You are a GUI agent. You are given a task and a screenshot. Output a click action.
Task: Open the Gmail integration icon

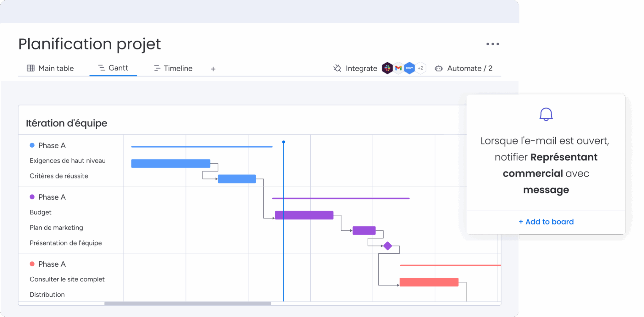tap(398, 68)
